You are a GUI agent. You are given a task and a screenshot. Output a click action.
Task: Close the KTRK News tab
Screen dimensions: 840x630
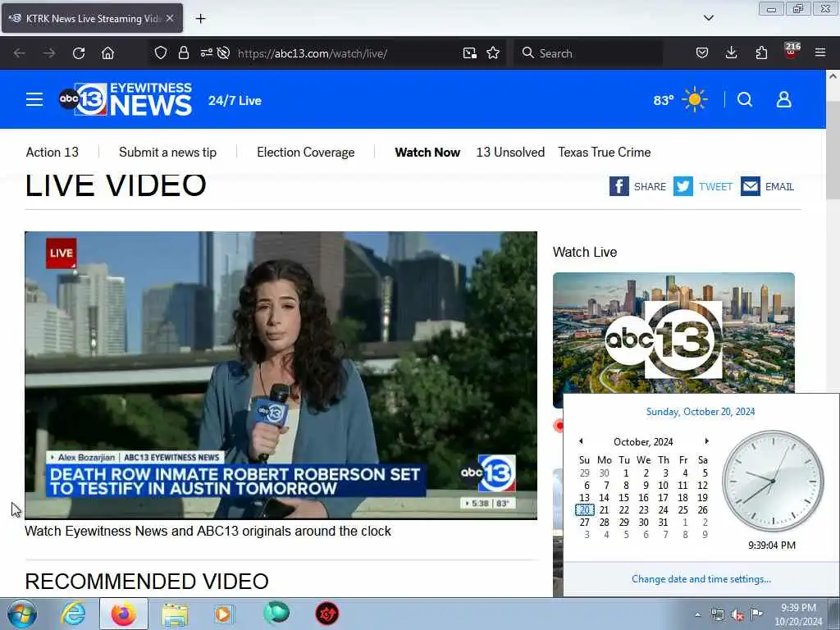pyautogui.click(x=170, y=18)
